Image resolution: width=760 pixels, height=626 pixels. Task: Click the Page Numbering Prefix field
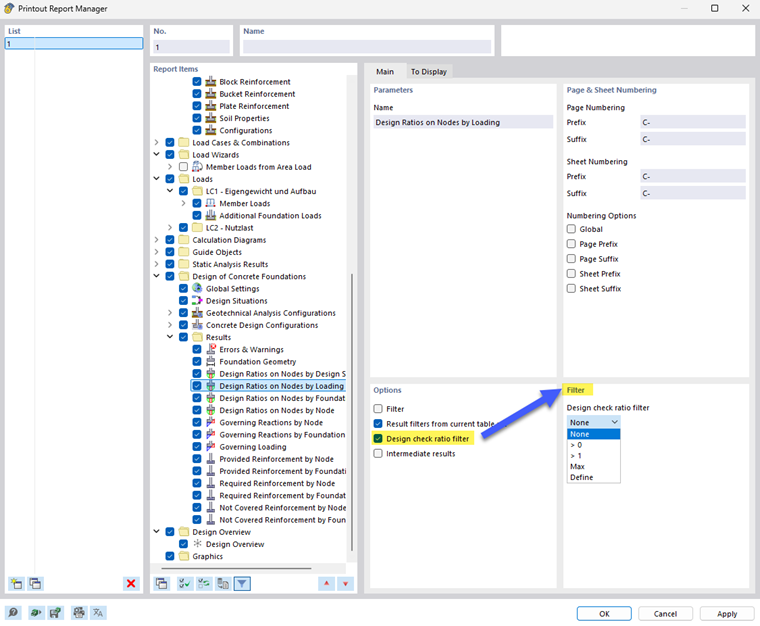[x=693, y=122]
